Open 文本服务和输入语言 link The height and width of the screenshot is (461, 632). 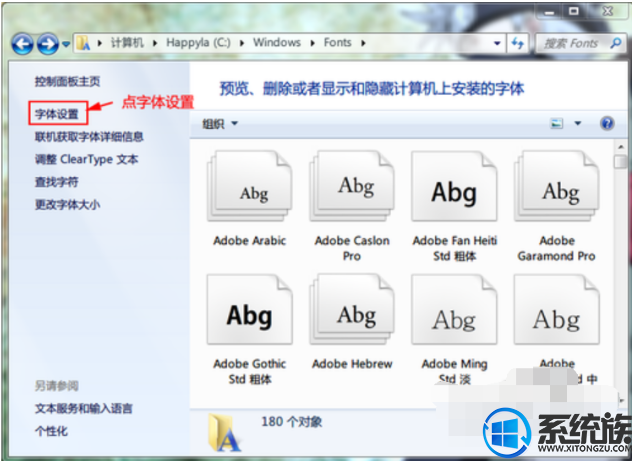[x=83, y=409]
